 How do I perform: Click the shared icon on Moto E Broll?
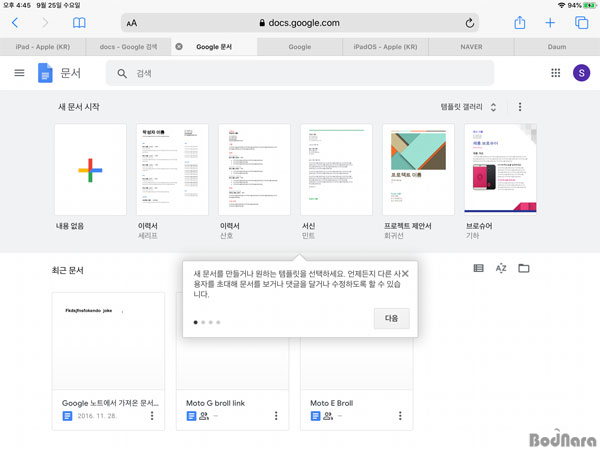pos(328,416)
